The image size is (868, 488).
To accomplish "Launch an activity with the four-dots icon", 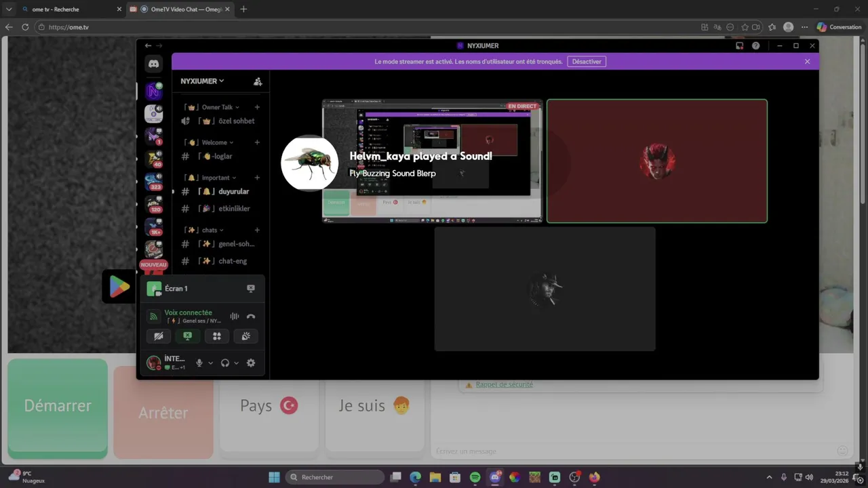I will click(217, 336).
